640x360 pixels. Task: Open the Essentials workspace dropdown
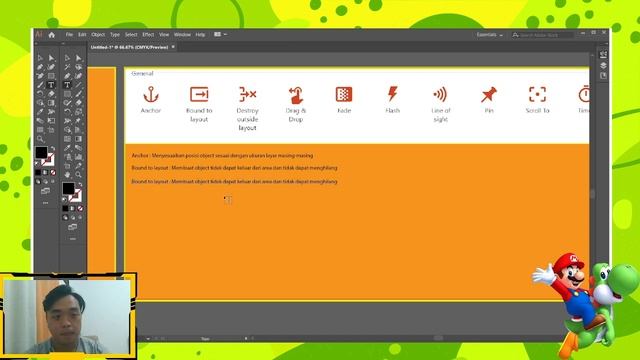(x=489, y=35)
